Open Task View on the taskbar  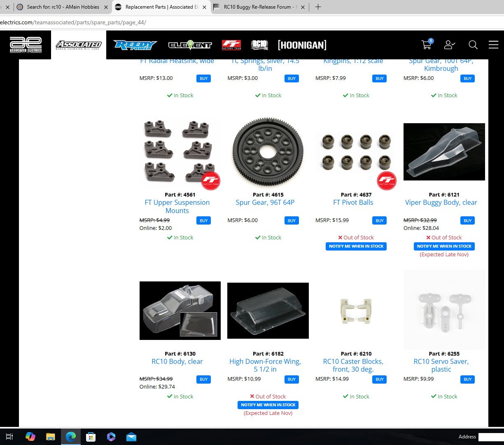pyautogui.click(x=9, y=437)
